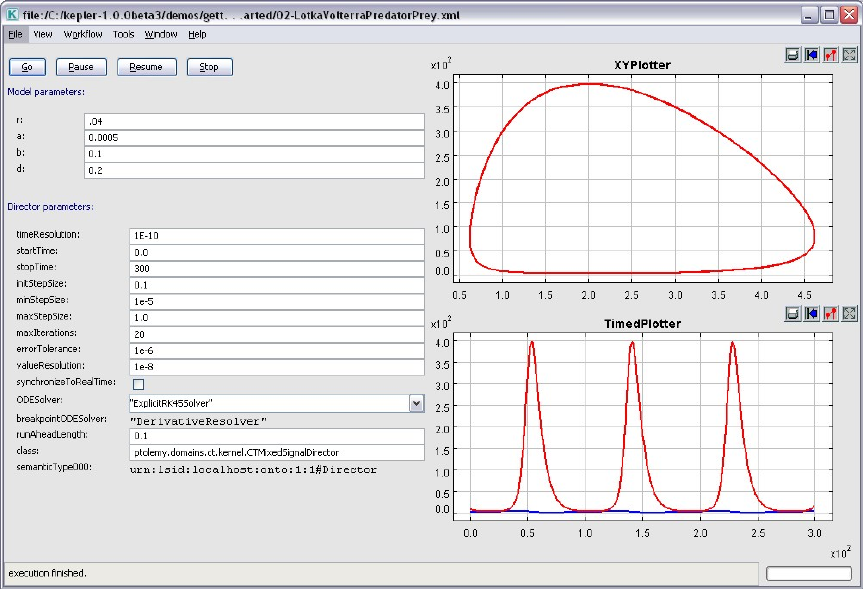
Task: Click the print icon above XYPlotter
Action: [792, 55]
